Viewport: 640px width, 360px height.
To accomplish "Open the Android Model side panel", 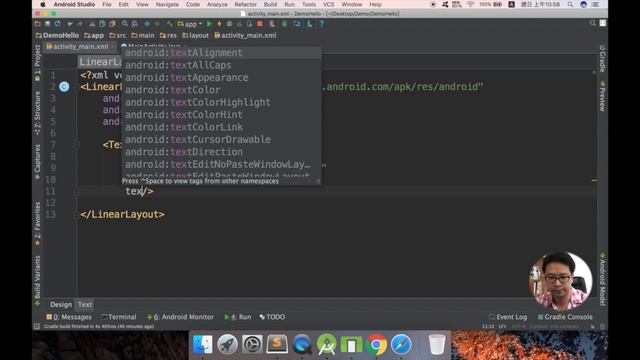I will coord(602,279).
